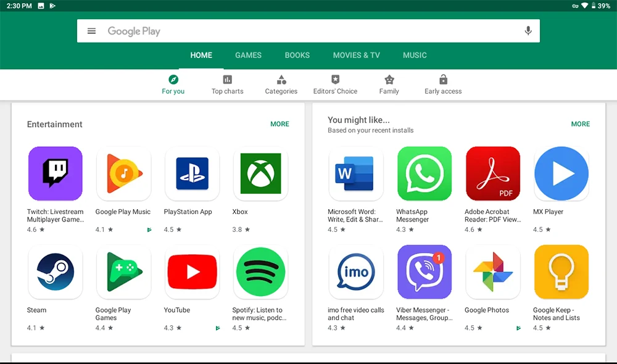The height and width of the screenshot is (364, 617).
Task: Click the "Google Play Games" title text
Action: (113, 314)
